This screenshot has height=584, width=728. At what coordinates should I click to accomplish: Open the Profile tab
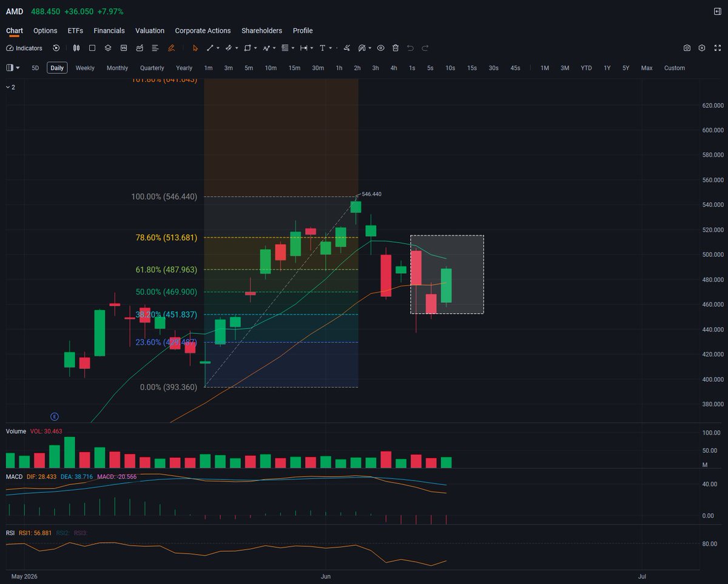[x=303, y=30]
